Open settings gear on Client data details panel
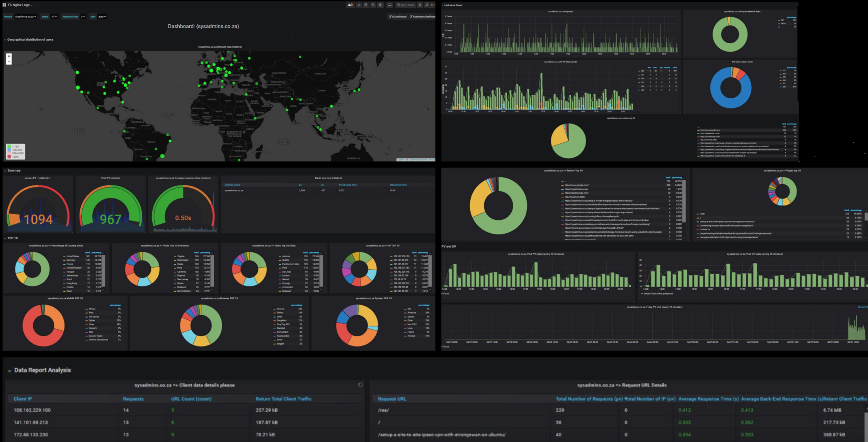This screenshot has width=868, height=442. pyautogui.click(x=360, y=385)
